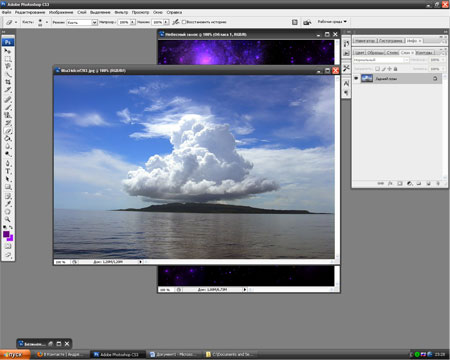The image size is (450, 360).
Task: Open the Character collapsed panel icon
Action: click(346, 83)
